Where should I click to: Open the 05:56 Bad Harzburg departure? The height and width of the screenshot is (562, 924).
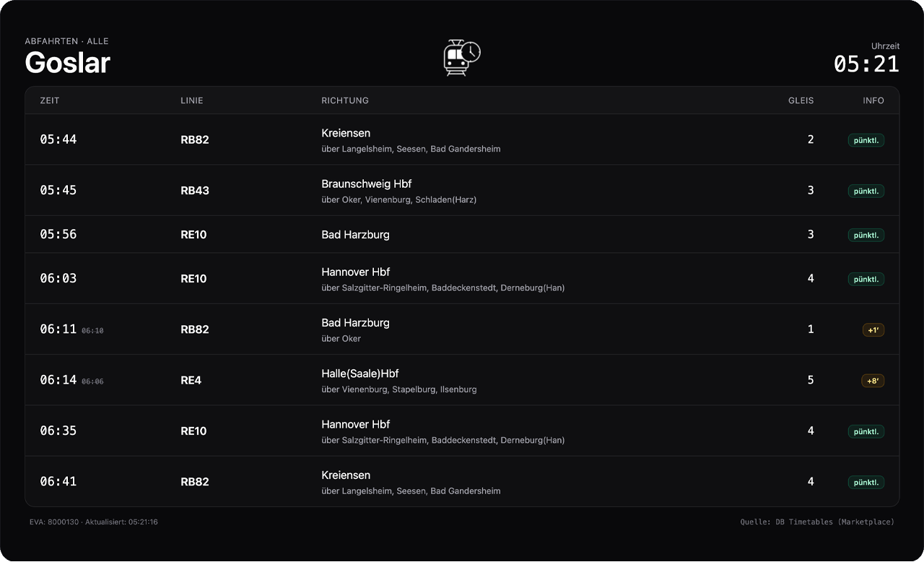[355, 235]
